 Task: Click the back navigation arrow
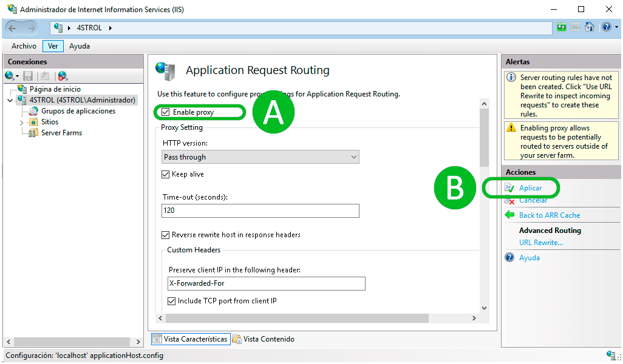point(12,28)
